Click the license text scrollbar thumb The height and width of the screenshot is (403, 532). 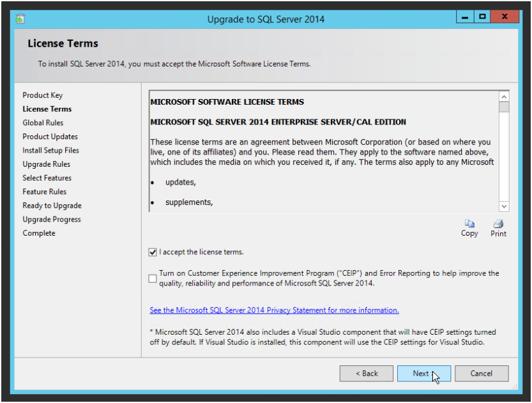point(504,107)
